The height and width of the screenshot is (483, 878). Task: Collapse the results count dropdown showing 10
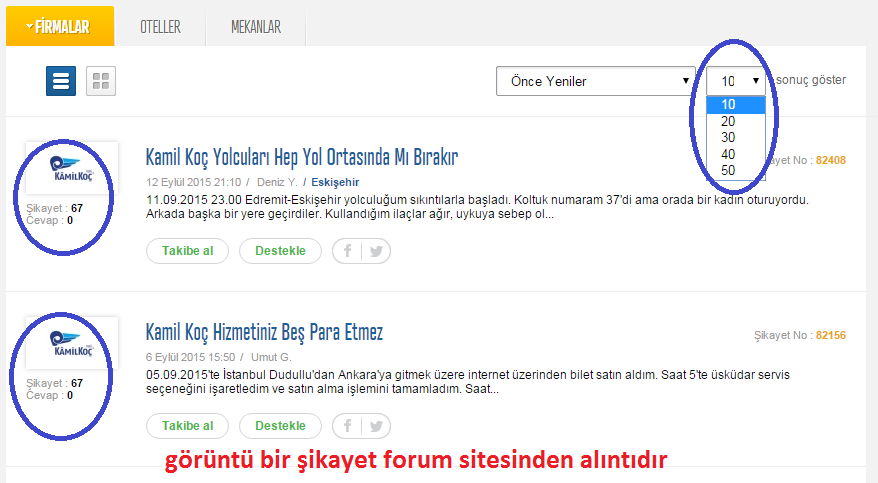736,81
